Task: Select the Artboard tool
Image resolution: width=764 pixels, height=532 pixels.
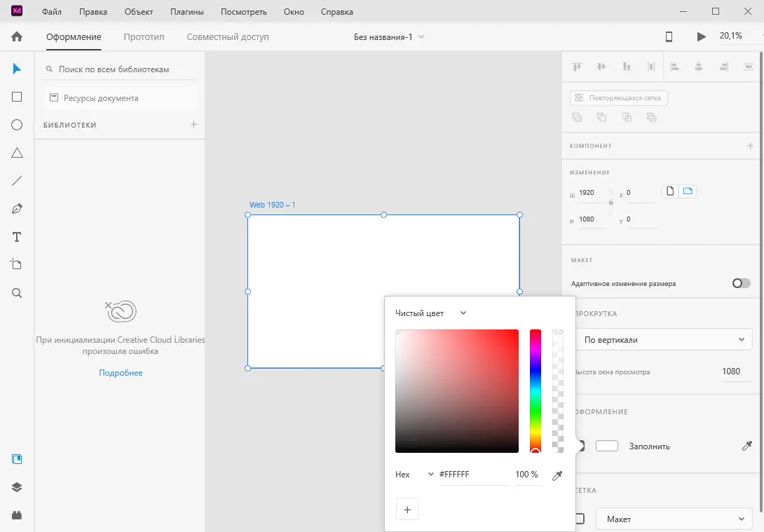Action: [16, 264]
